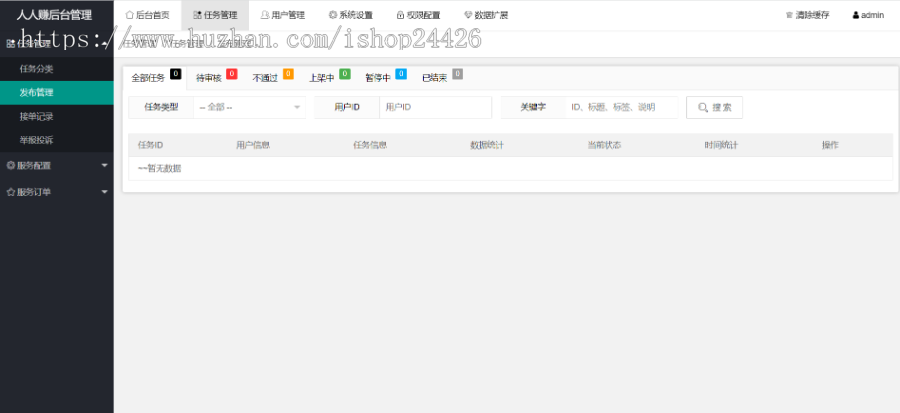The width and height of the screenshot is (900, 413).
Task: Open 权限配置 with the lock icon
Action: 418,15
